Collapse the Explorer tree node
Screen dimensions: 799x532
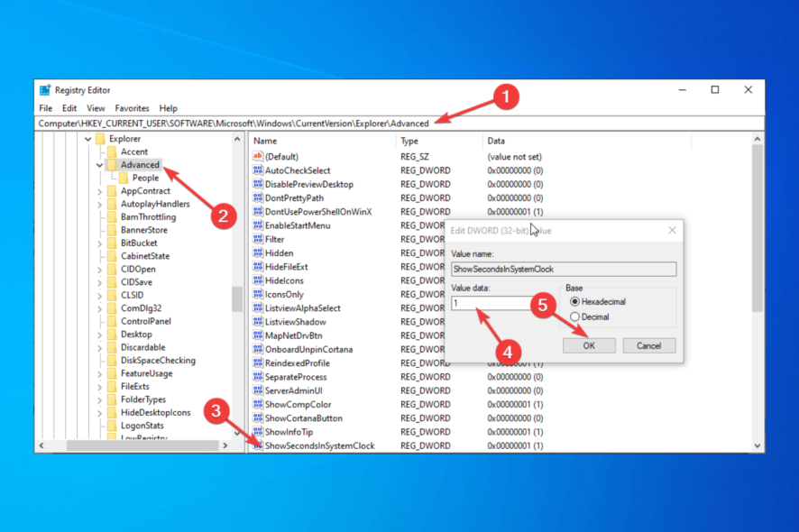tap(87, 138)
